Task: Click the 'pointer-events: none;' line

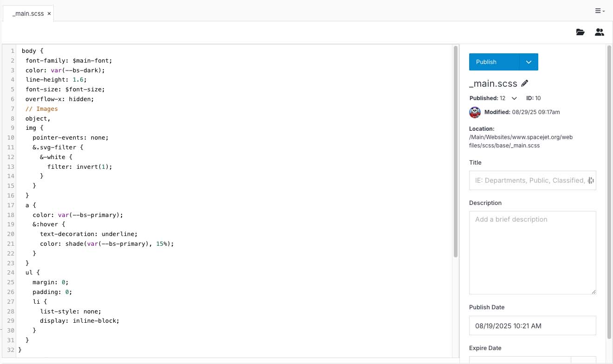Action: coord(71,137)
